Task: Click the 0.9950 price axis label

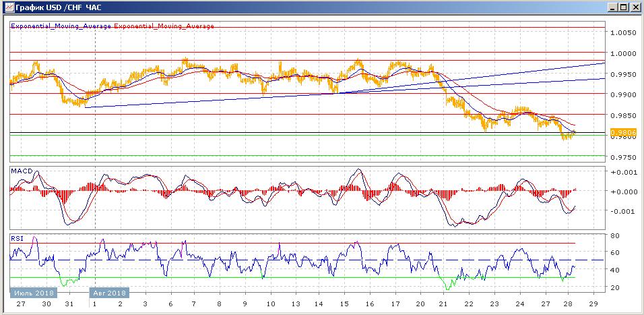Action: [x=624, y=74]
